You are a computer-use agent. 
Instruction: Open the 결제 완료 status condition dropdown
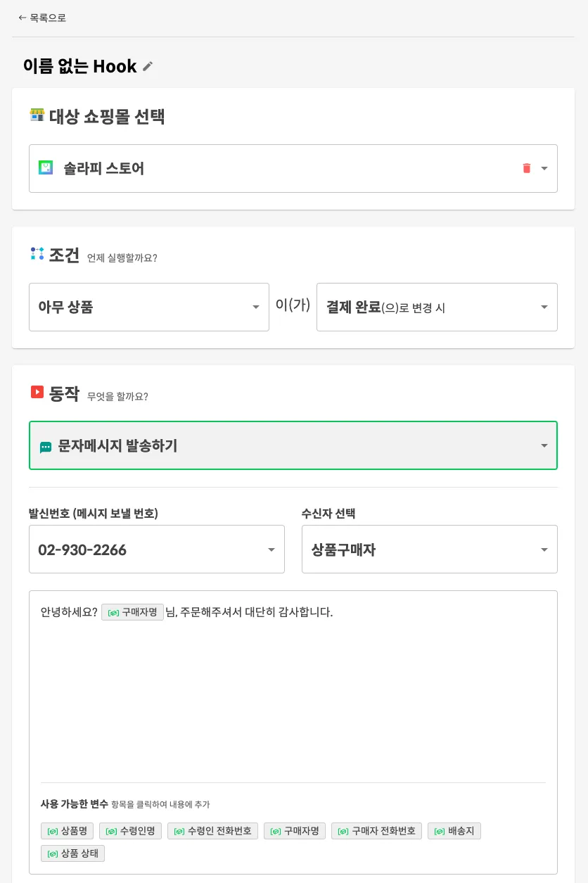(544, 307)
